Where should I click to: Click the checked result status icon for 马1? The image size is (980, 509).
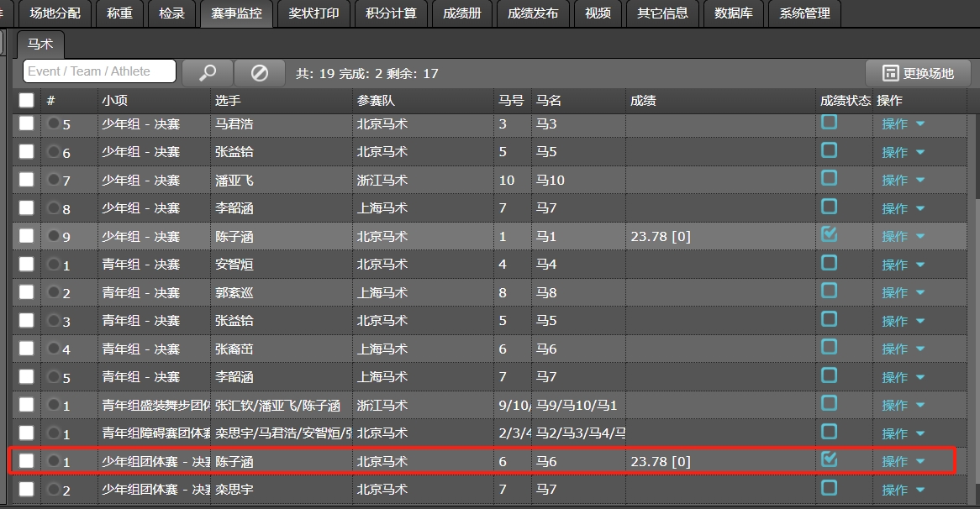pos(829,235)
